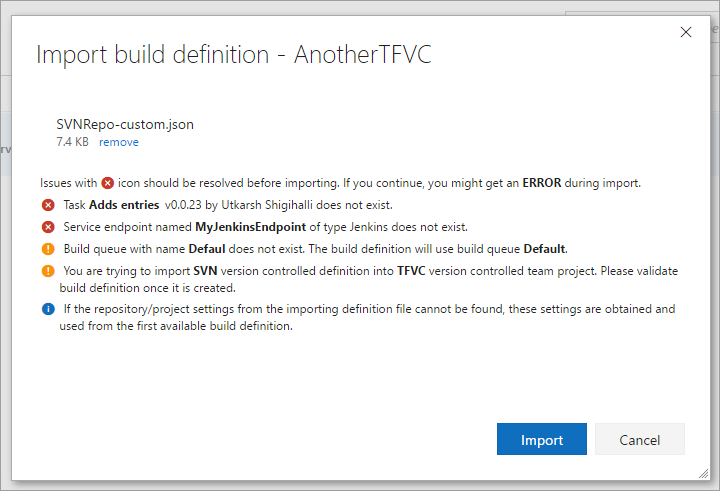Close the Import build definition dialog with X
The height and width of the screenshot is (491, 720).
[686, 32]
